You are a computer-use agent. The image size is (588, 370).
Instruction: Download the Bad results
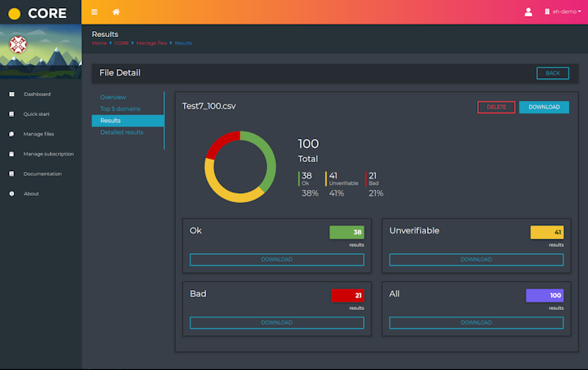pyautogui.click(x=277, y=322)
